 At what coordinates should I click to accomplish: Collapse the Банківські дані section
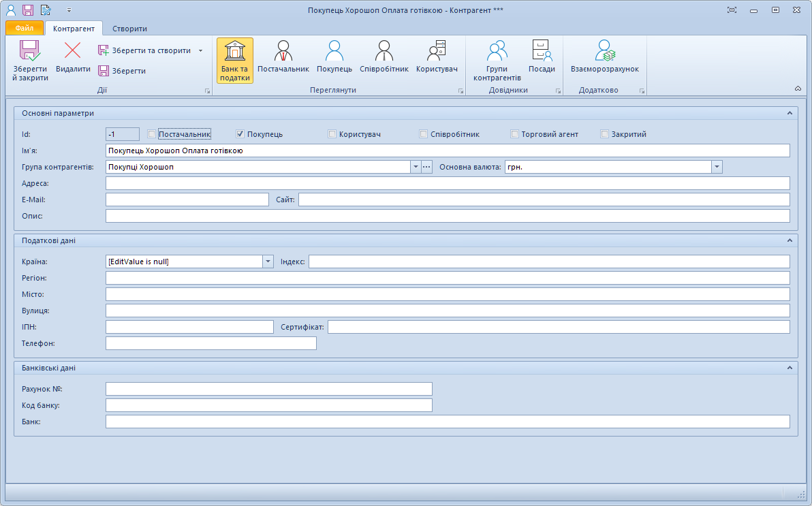(790, 368)
